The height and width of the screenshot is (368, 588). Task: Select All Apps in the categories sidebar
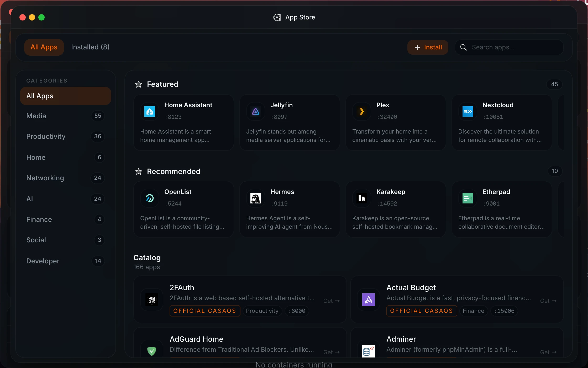pos(66,96)
